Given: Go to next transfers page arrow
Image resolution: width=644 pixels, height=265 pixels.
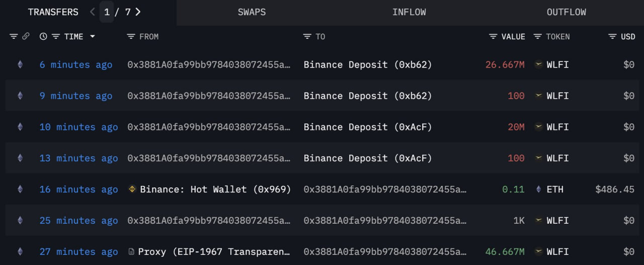Looking at the screenshot, I should pos(138,12).
